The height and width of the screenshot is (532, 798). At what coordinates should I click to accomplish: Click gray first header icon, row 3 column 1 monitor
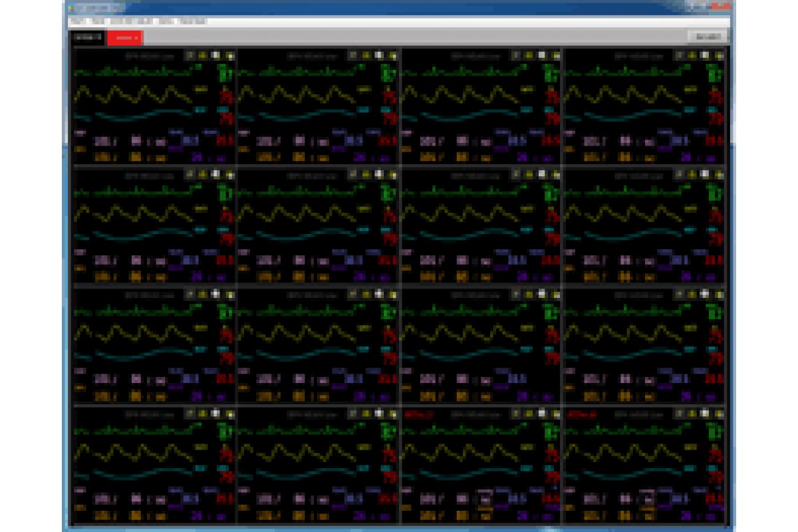pyautogui.click(x=190, y=294)
